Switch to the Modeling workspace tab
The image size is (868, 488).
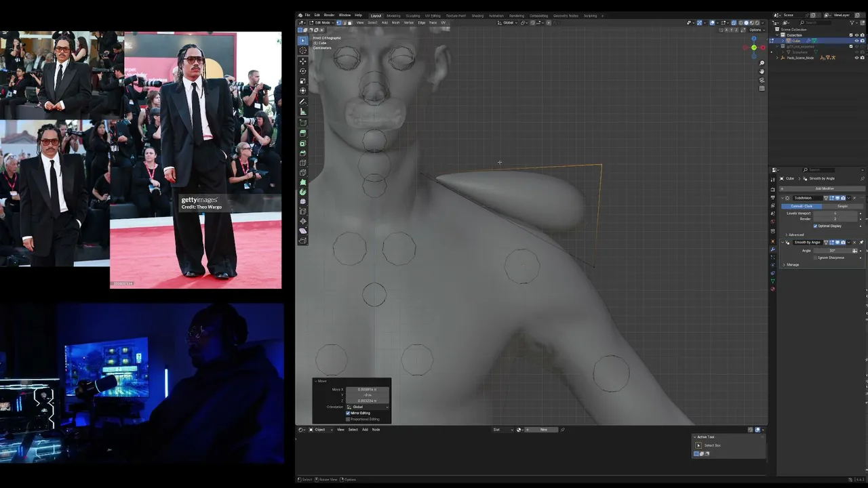pyautogui.click(x=393, y=16)
